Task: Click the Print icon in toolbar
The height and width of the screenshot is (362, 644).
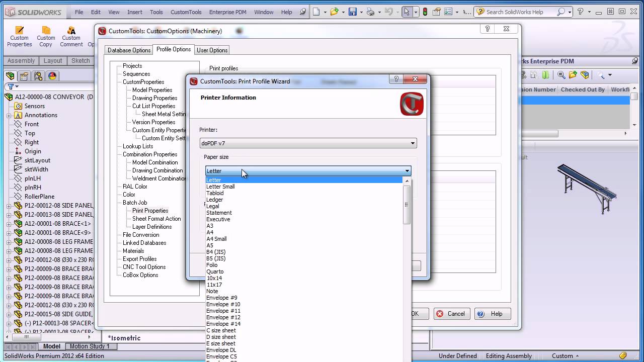Action: tap(370, 12)
